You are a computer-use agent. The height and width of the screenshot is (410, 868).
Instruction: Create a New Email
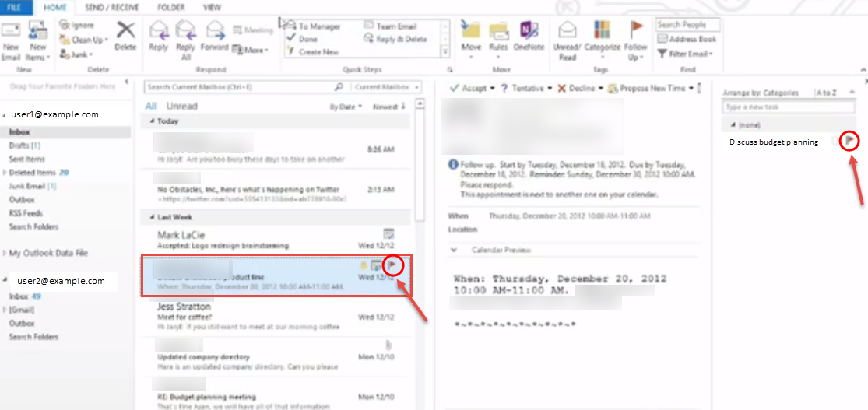pos(11,42)
